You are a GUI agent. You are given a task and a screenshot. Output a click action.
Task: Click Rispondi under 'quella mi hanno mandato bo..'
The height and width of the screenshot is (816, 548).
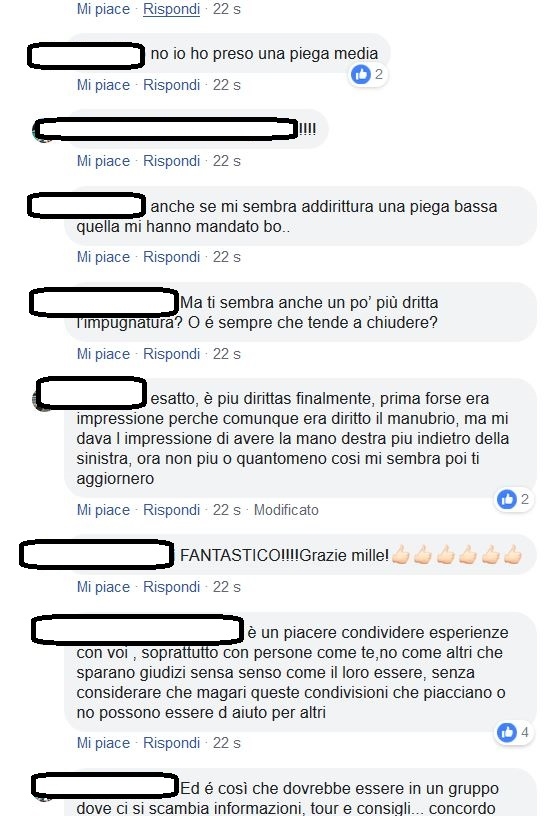171,257
